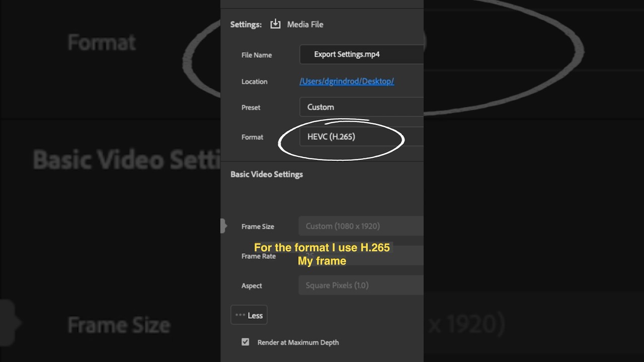Click the Less button

point(249,315)
